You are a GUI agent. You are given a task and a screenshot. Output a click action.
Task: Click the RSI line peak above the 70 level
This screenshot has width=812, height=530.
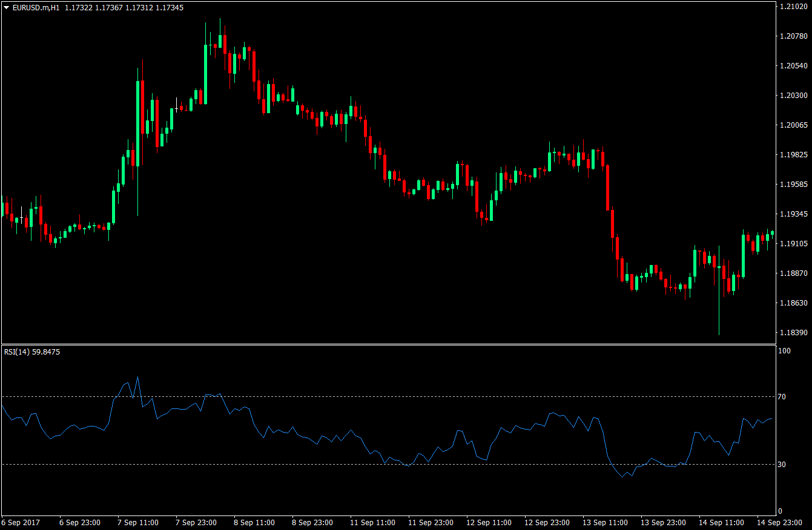pyautogui.click(x=137, y=378)
